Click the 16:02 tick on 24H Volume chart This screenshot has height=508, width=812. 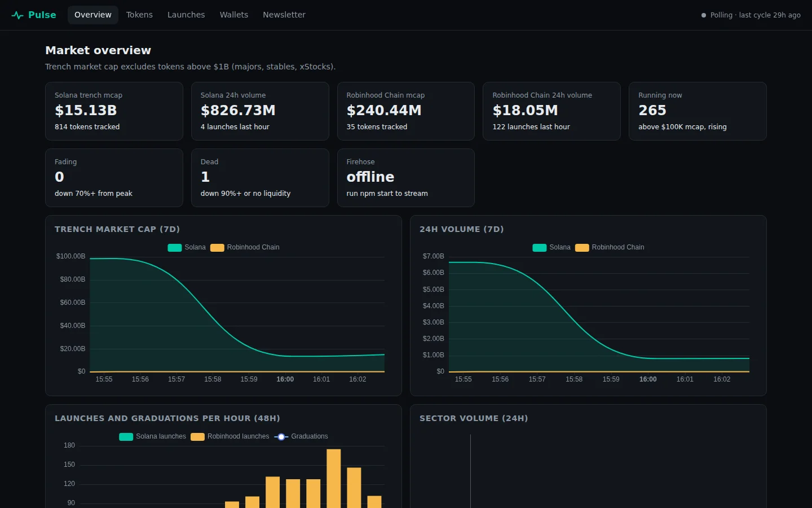[x=722, y=379]
